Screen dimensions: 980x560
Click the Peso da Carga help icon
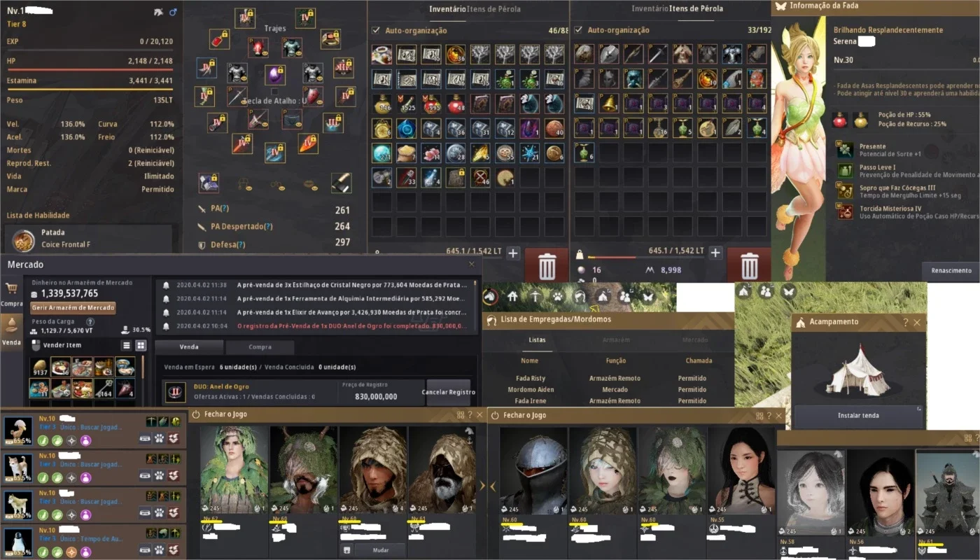click(90, 321)
